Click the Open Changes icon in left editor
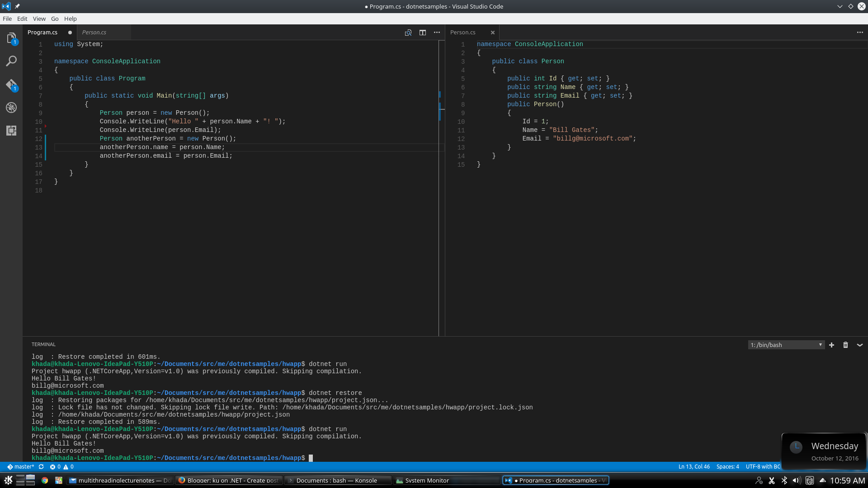Viewport: 868px width, 488px height. point(408,33)
